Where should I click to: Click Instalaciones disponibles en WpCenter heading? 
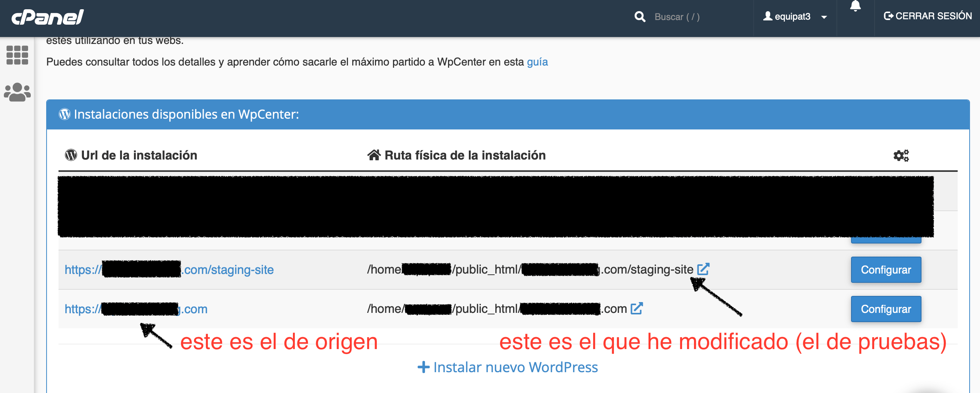tap(186, 114)
